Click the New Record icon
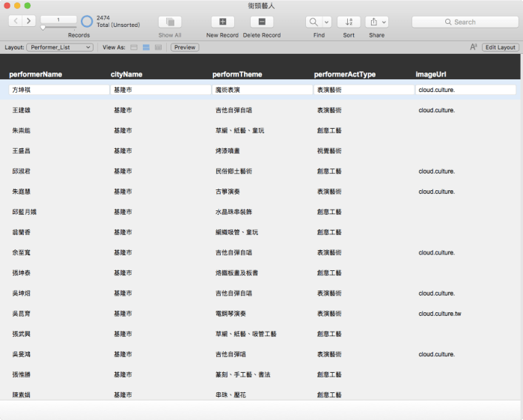The image size is (523, 420). pos(222,22)
